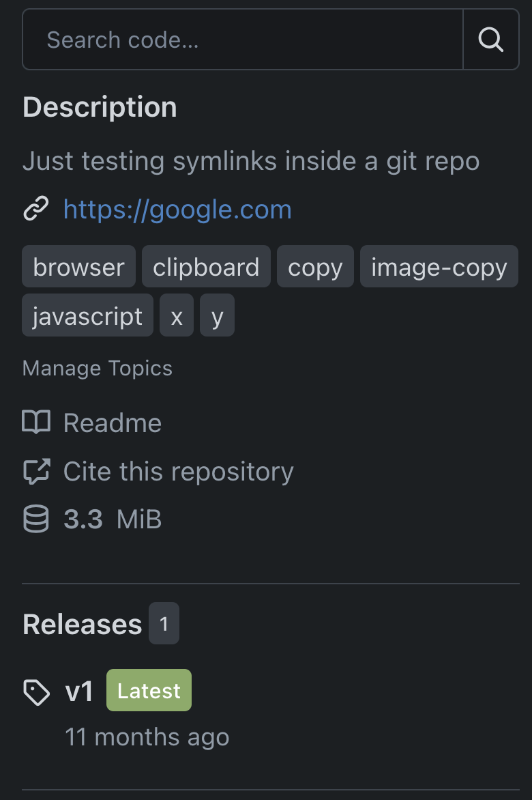Open the Releases heading link
Screen dimensions: 532x800
(83, 624)
